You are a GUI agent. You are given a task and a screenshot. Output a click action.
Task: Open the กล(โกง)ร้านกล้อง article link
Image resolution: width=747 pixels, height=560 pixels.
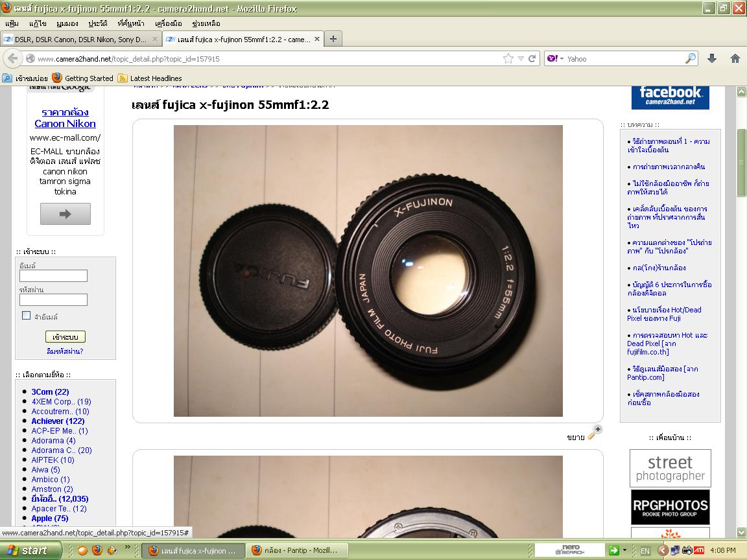point(659,268)
